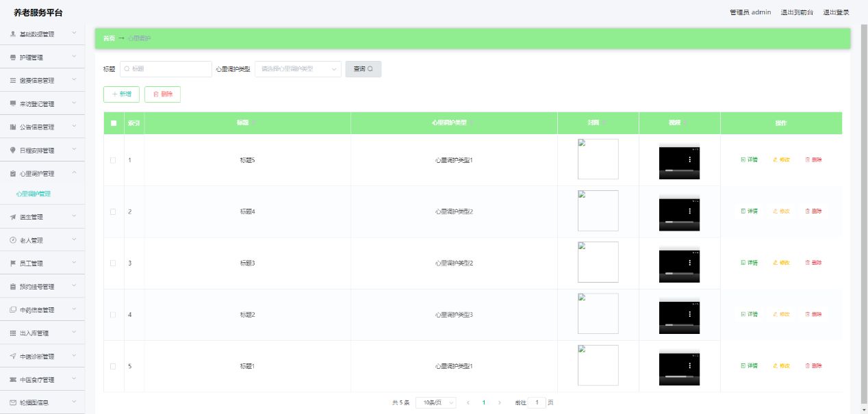Image resolution: width=868 pixels, height=414 pixels.
Task: Click the 删除 batch delete button
Action: pyautogui.click(x=163, y=94)
